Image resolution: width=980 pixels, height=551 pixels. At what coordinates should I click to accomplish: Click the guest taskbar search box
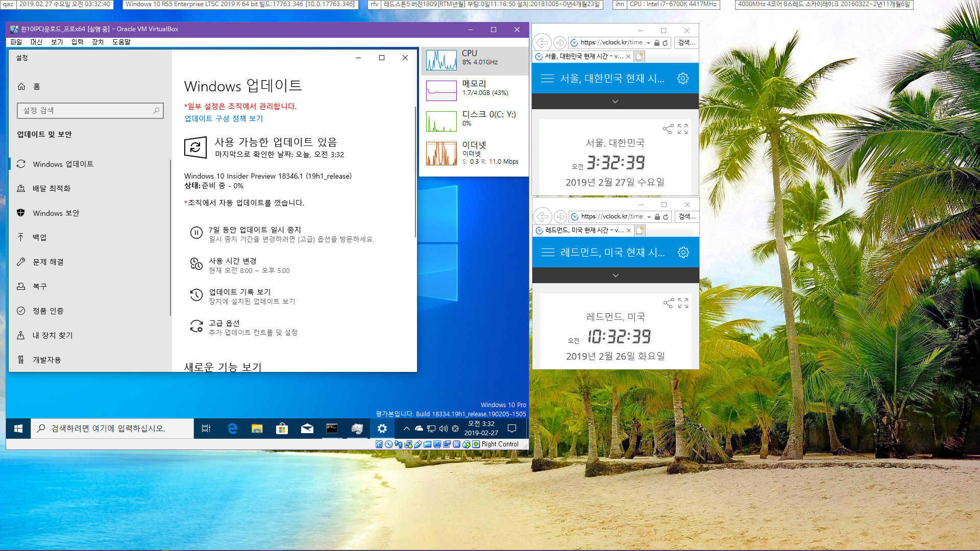tap(112, 429)
